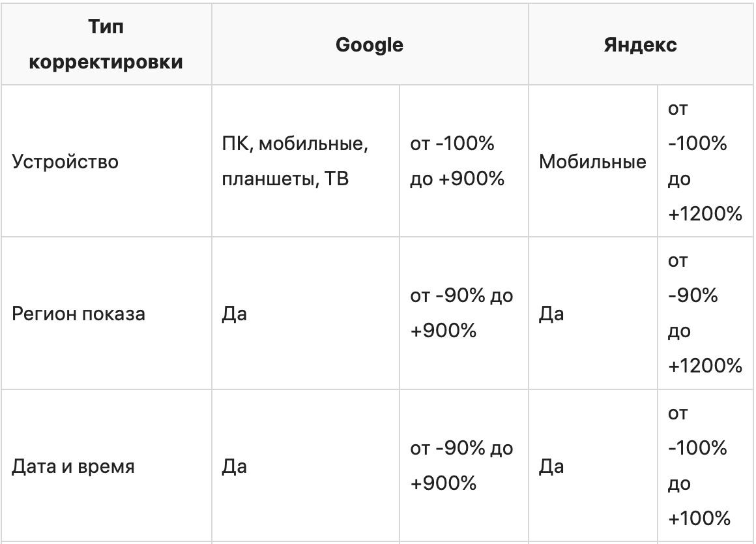Select Google range cell in Регион показа row
This screenshot has width=756, height=544.
click(461, 314)
